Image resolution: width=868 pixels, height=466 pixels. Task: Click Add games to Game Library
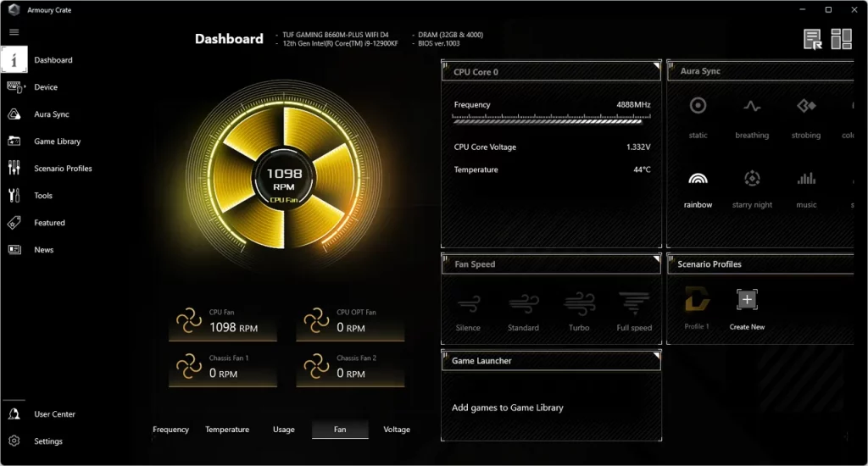click(507, 408)
